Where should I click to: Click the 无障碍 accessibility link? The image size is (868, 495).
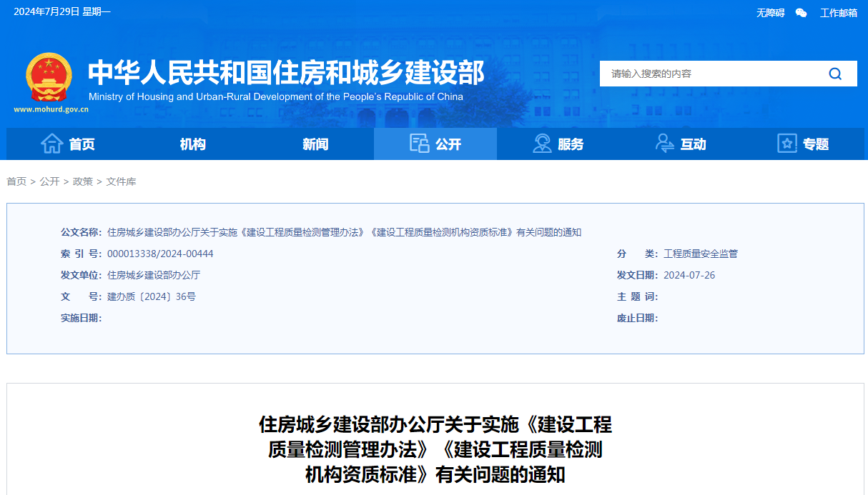tap(771, 13)
